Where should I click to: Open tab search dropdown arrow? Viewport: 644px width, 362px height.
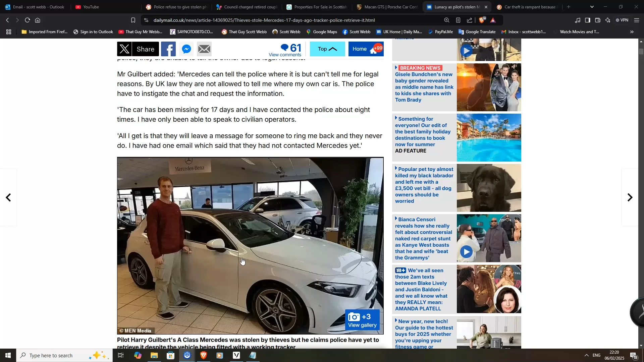[592, 7]
